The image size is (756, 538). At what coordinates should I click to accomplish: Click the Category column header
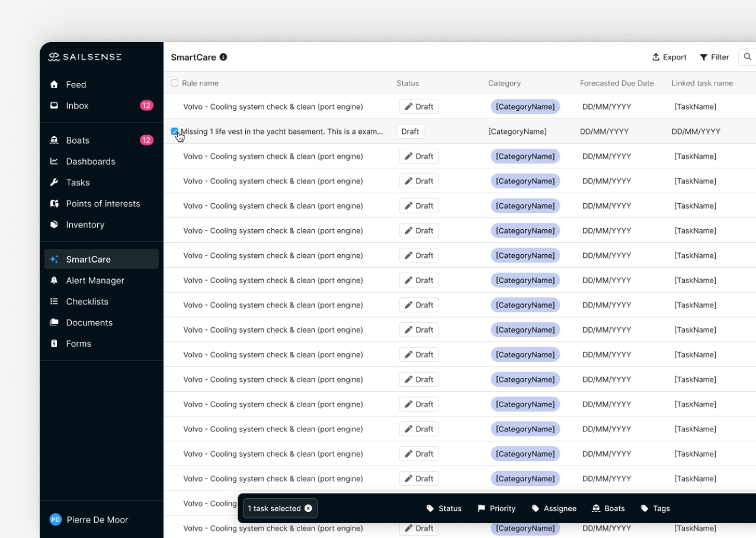click(x=504, y=83)
